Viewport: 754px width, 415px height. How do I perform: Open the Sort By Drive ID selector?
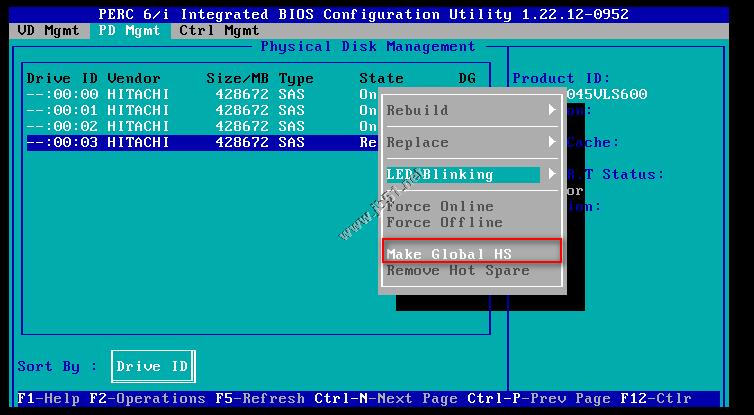[x=152, y=366]
